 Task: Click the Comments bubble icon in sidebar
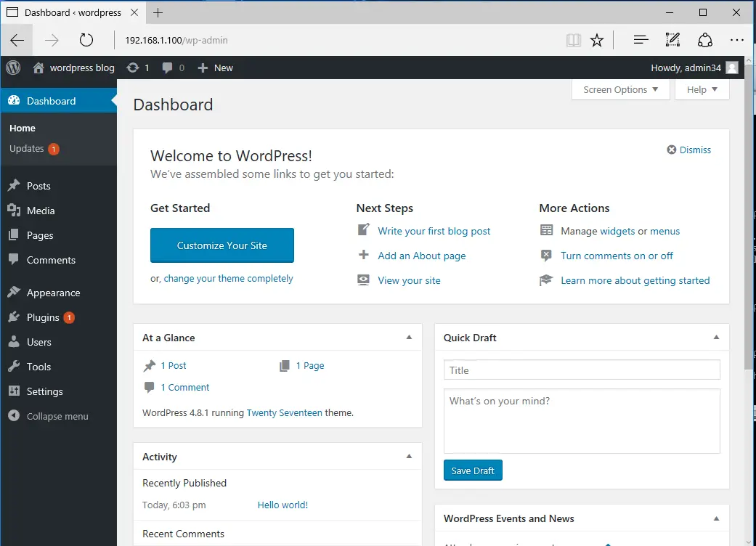[x=14, y=259]
